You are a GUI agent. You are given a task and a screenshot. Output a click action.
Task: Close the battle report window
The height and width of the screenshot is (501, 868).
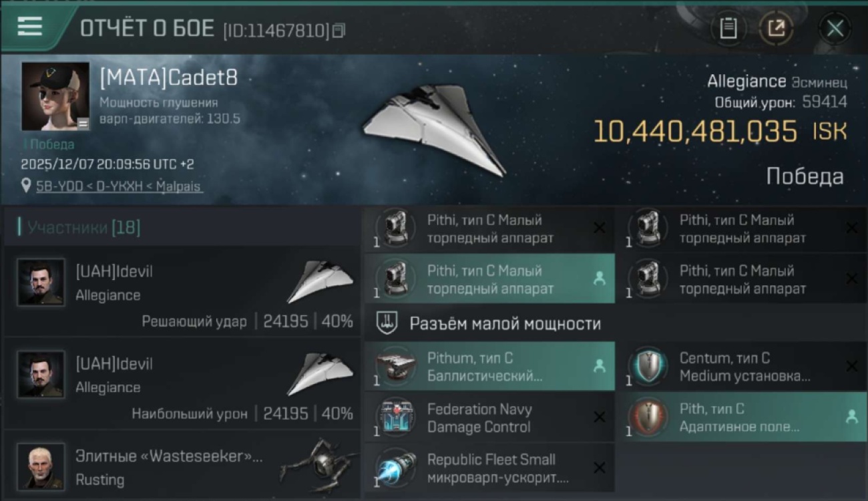click(x=835, y=29)
